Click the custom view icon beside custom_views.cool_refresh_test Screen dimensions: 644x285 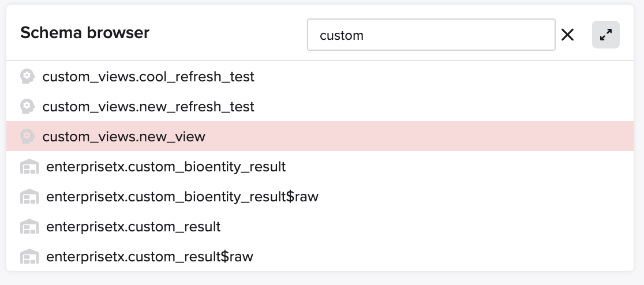(x=27, y=77)
